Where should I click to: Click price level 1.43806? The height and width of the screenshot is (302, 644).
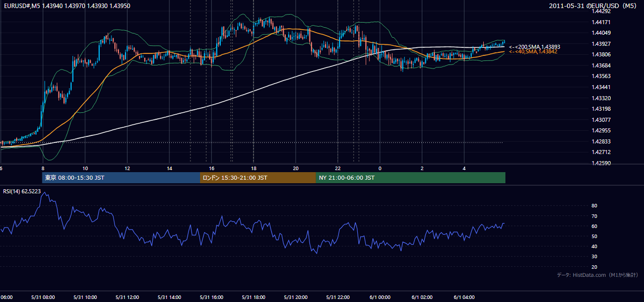point(601,54)
